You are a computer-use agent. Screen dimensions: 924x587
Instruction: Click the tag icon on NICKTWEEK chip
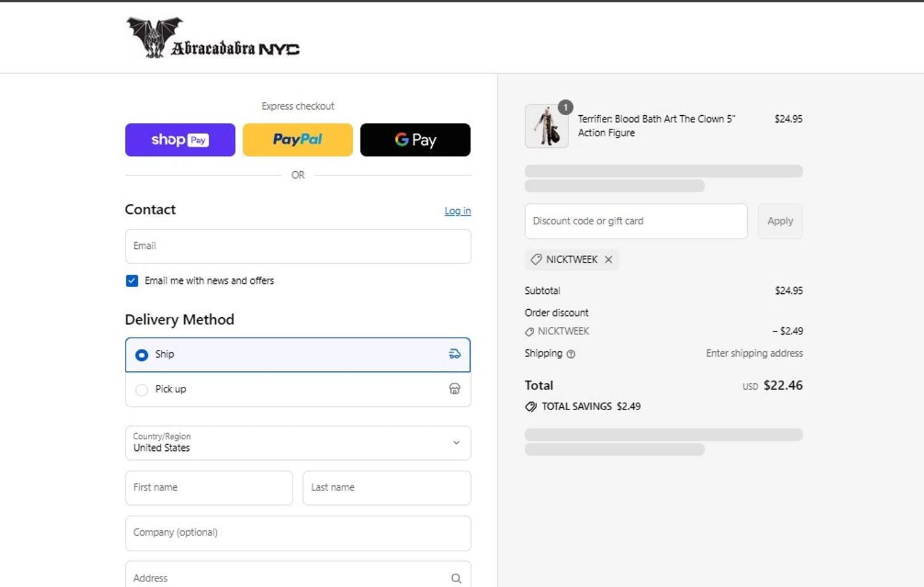coord(536,259)
